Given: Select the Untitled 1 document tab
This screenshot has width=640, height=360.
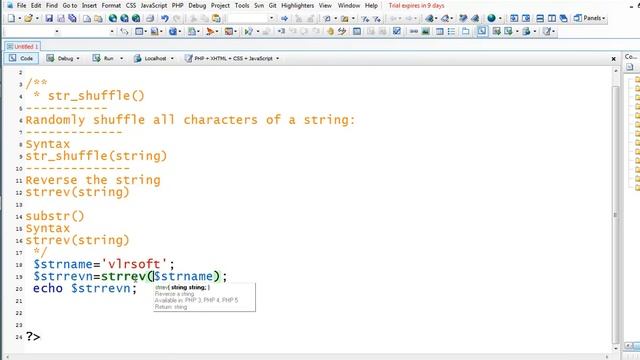Looking at the screenshot, I should click(x=22, y=47).
